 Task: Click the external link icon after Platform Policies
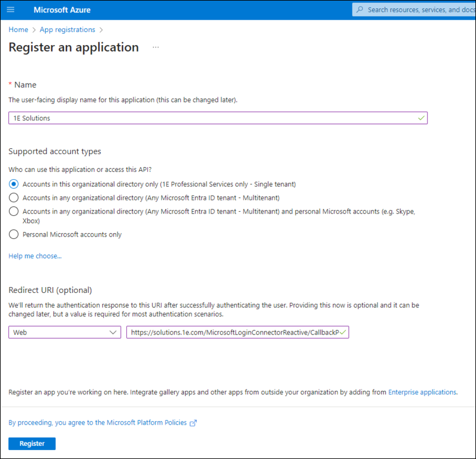(x=192, y=423)
